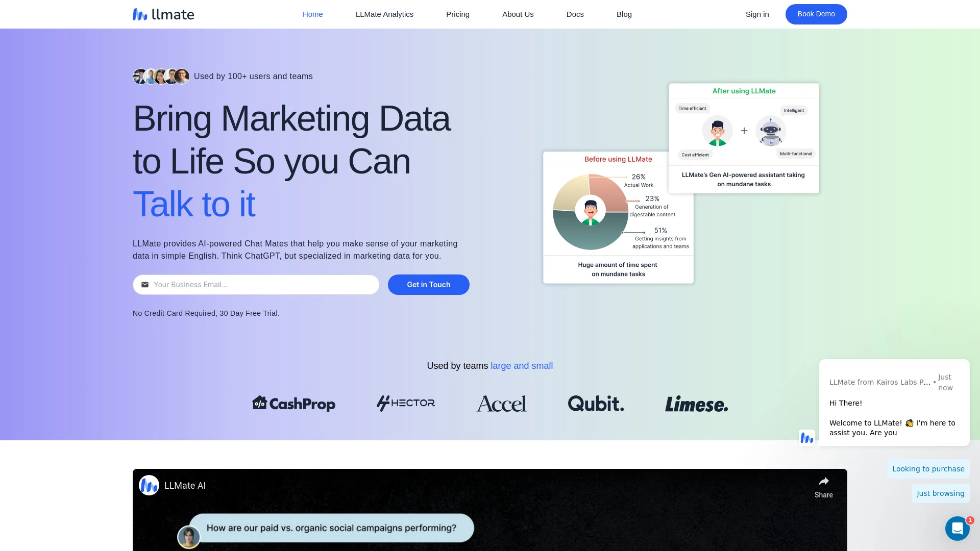The height and width of the screenshot is (551, 980).
Task: Click the email envelope icon in input field
Action: pos(145,285)
